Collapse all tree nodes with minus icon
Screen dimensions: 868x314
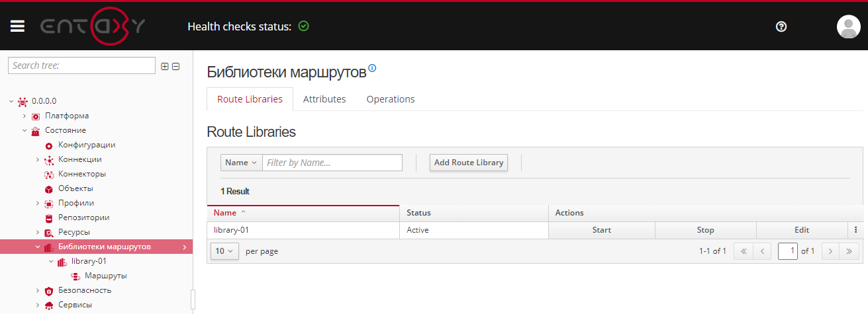coord(176,66)
